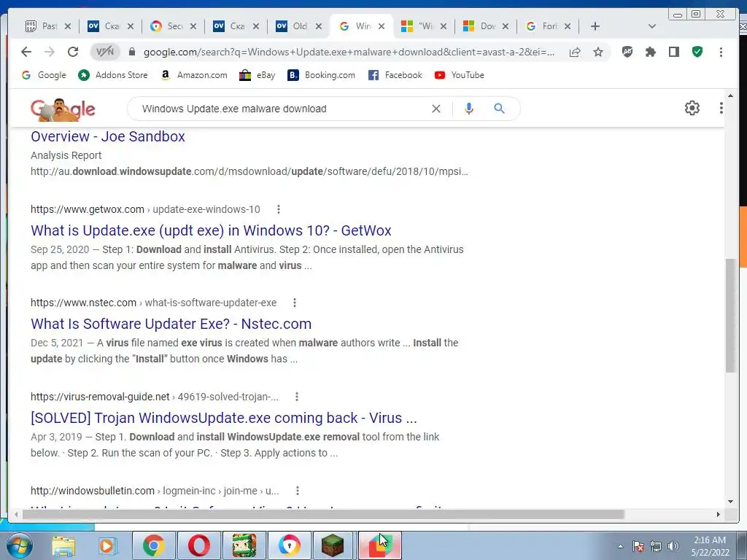Bookmark this page with the star
The image size is (747, 560).
click(x=598, y=52)
